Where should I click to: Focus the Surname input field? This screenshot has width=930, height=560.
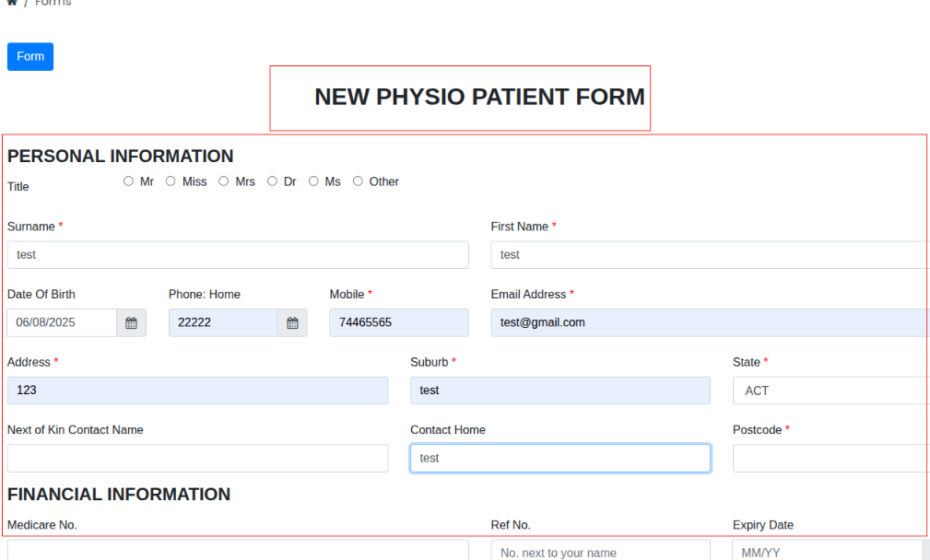point(238,255)
